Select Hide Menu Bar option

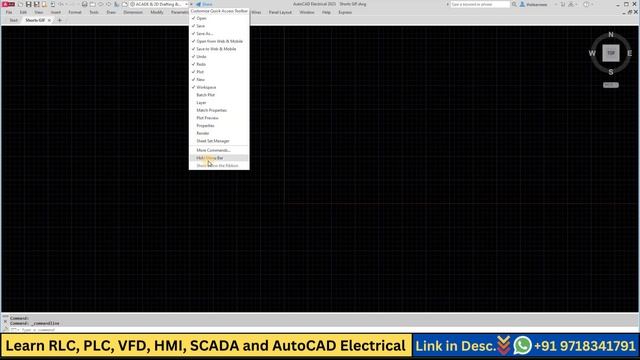click(219, 158)
